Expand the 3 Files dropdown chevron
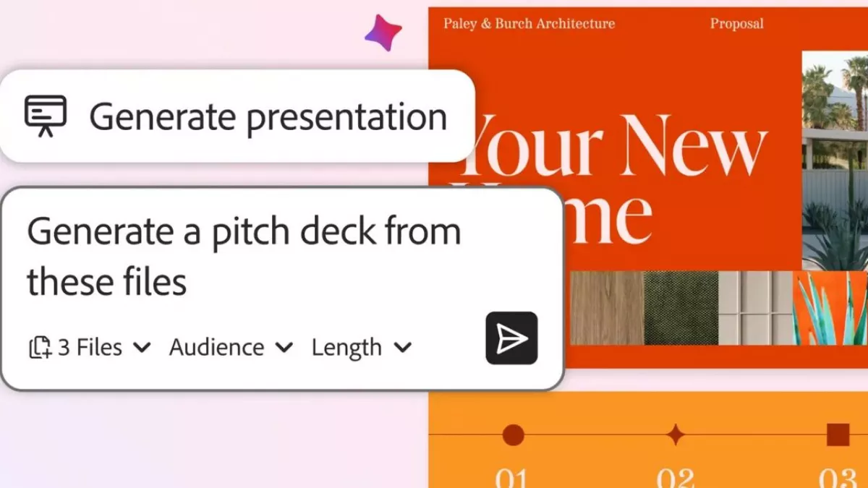Image resolution: width=868 pixels, height=488 pixels. click(x=142, y=348)
